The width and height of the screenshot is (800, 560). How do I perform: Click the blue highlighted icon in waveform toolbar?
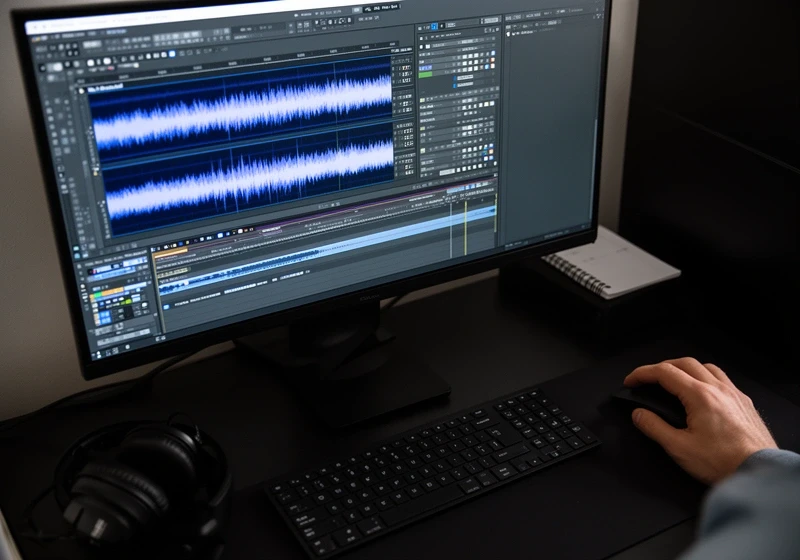[x=172, y=54]
